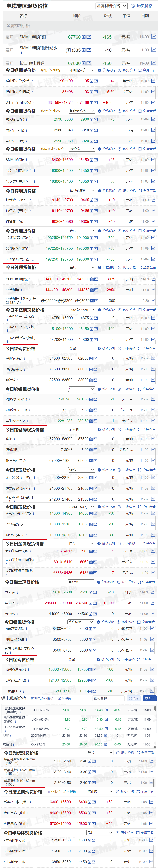
Task: Click info icon next to 洋山铜溢价(仓单)
Action: [33, 81]
